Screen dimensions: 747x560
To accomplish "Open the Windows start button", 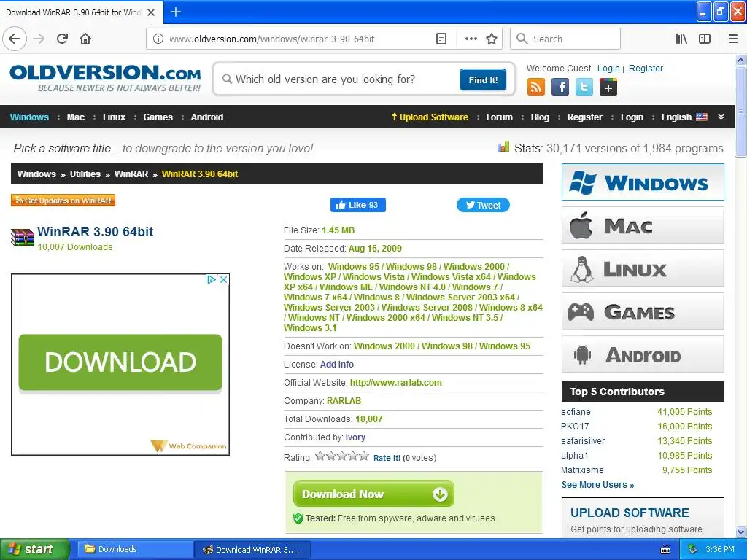I will pos(35,549).
